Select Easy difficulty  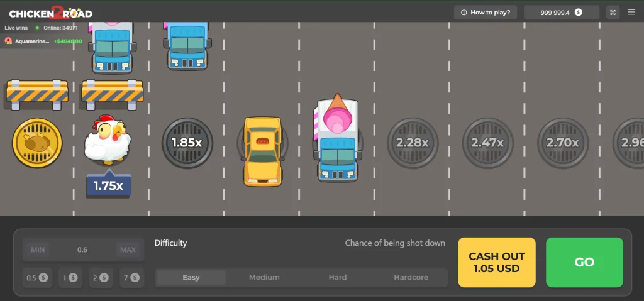pyautogui.click(x=191, y=278)
